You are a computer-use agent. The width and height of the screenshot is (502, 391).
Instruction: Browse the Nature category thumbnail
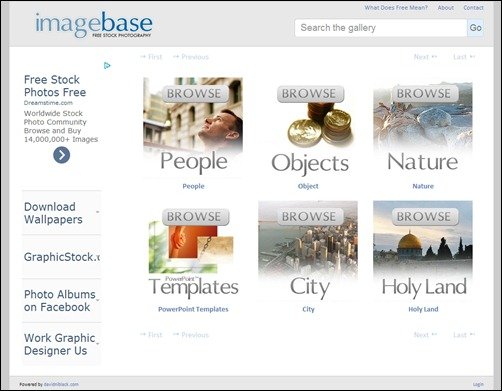point(423,127)
